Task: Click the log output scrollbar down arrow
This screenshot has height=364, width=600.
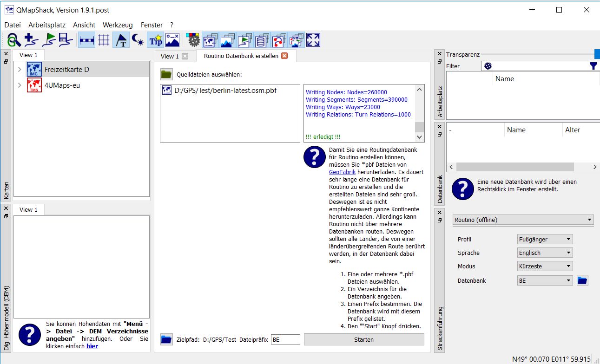Action: point(420,137)
